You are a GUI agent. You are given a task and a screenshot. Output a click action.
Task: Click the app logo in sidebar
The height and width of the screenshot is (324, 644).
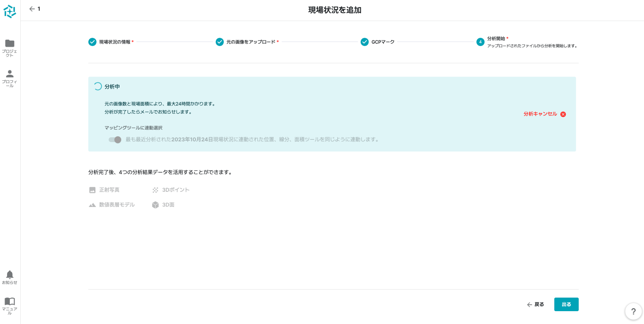(10, 11)
